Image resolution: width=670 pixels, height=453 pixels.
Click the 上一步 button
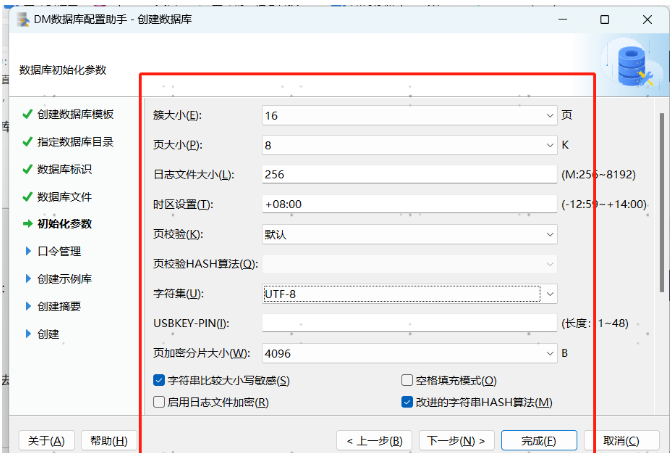click(374, 441)
